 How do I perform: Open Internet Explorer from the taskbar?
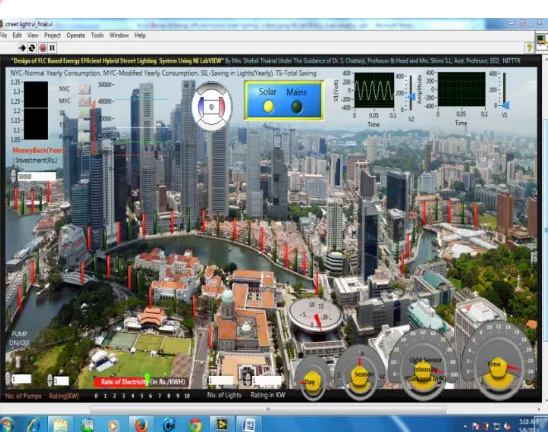click(x=34, y=424)
